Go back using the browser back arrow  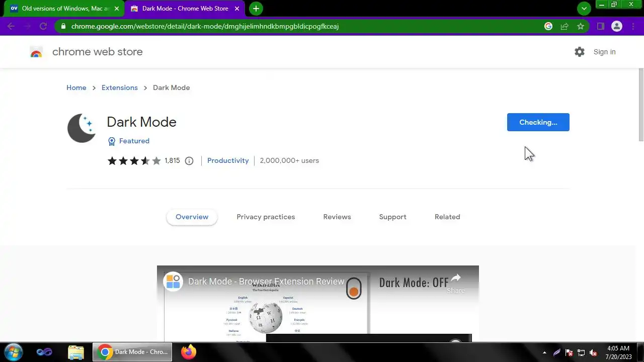point(11,26)
